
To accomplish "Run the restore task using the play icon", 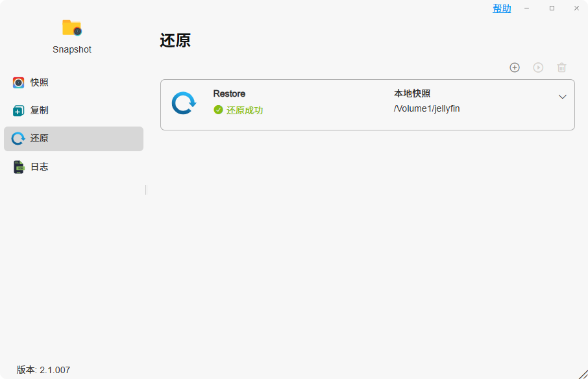I will pyautogui.click(x=538, y=67).
